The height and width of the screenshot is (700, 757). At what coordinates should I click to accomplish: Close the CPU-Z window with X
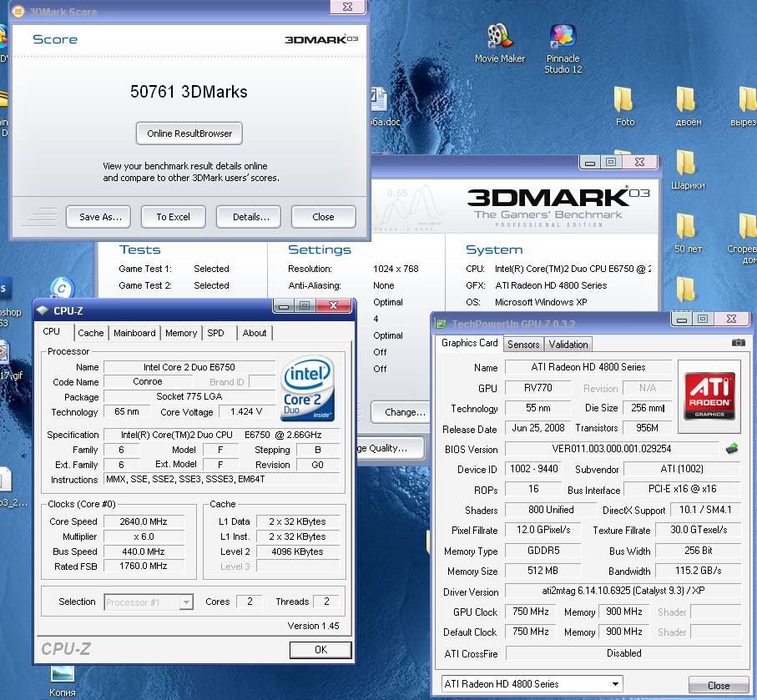333,305
